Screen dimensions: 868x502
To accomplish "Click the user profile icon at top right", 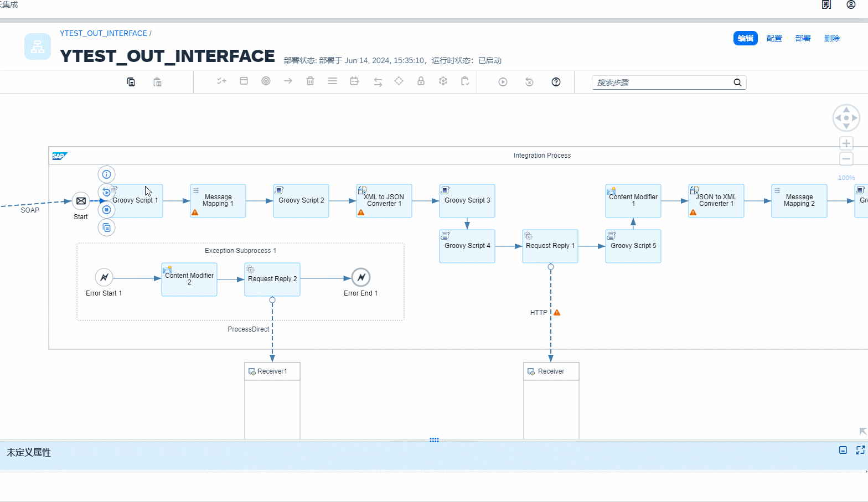I will point(851,5).
